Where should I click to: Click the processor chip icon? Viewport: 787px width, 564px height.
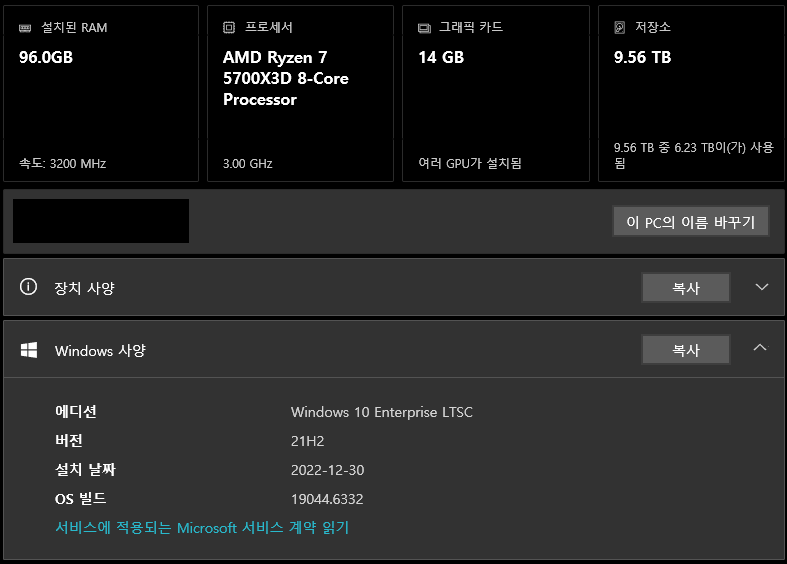tap(229, 28)
